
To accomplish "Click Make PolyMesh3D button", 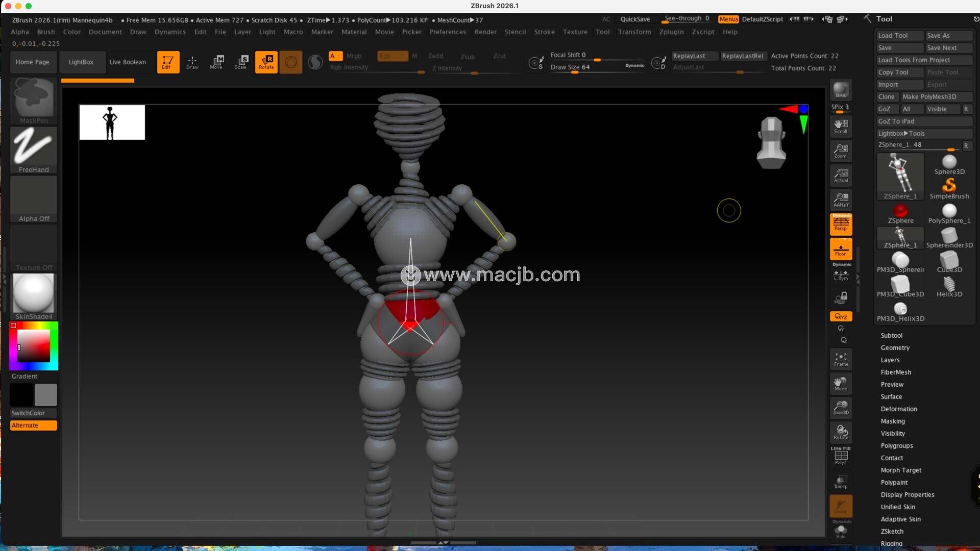I will tap(929, 96).
